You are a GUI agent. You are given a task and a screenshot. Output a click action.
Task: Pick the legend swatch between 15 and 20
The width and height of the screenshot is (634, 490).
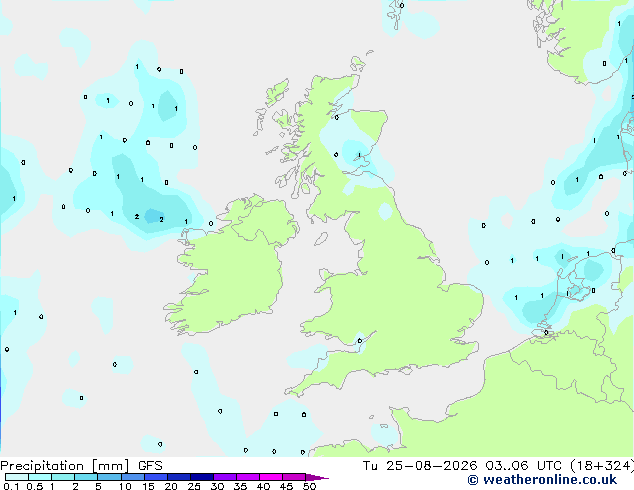(x=156, y=477)
